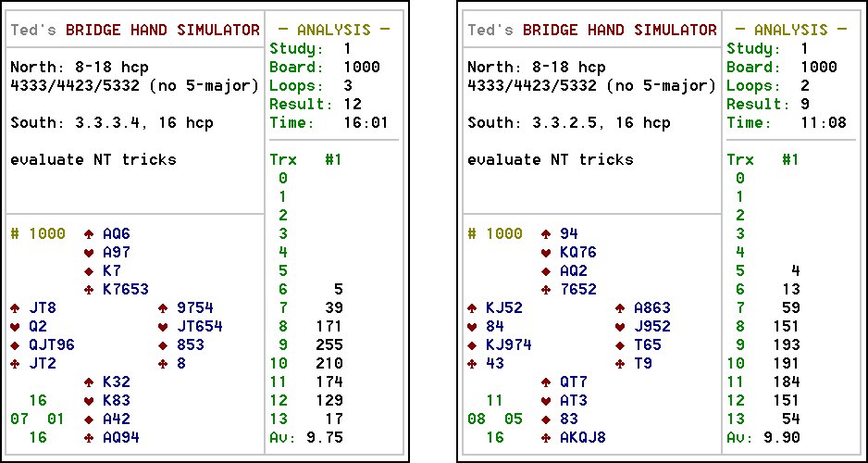The image size is (868, 463).
Task: Select the club symbol next to AKQJ8
Action: 546,438
